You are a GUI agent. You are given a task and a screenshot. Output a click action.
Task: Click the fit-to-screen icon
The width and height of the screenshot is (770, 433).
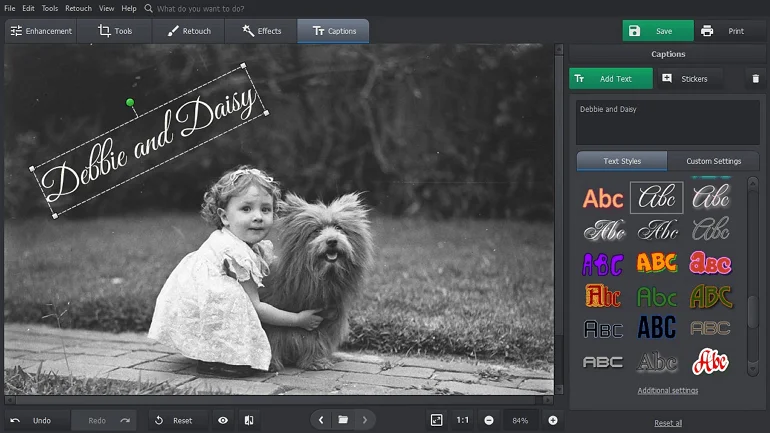pyautogui.click(x=437, y=420)
